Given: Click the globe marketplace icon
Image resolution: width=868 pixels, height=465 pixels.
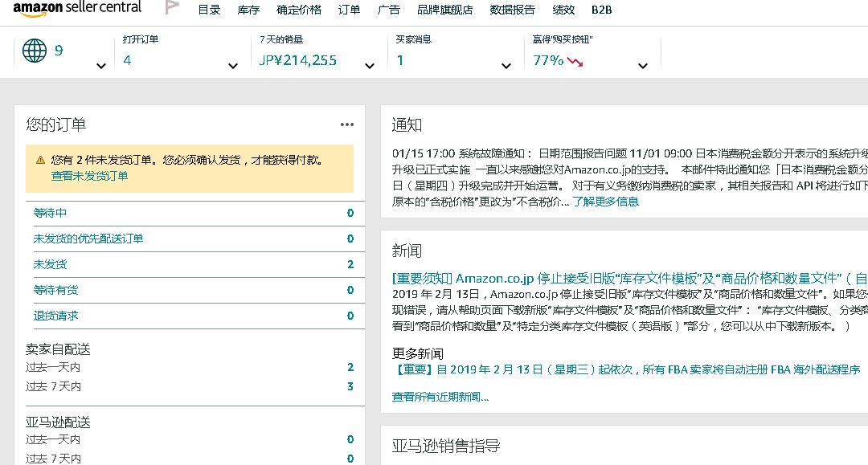Looking at the screenshot, I should pyautogui.click(x=35, y=51).
